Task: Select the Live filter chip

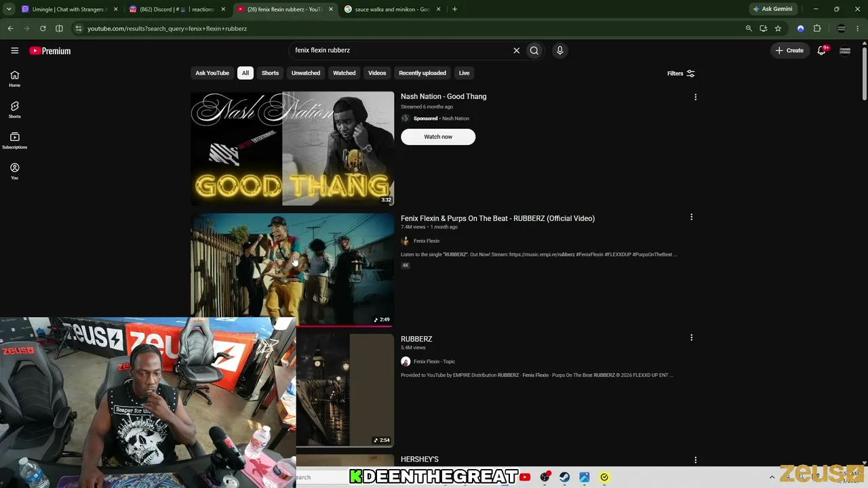Action: point(464,73)
